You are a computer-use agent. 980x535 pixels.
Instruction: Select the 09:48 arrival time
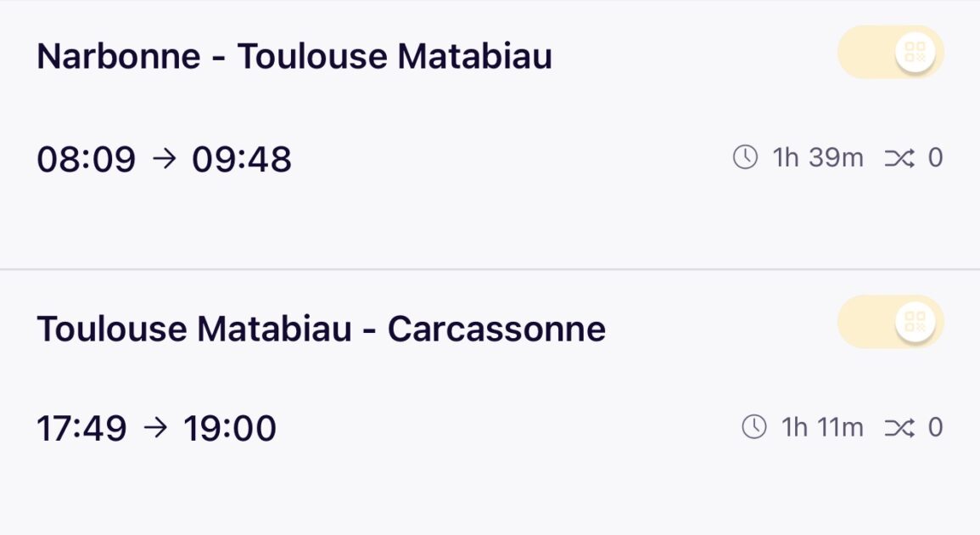[242, 160]
